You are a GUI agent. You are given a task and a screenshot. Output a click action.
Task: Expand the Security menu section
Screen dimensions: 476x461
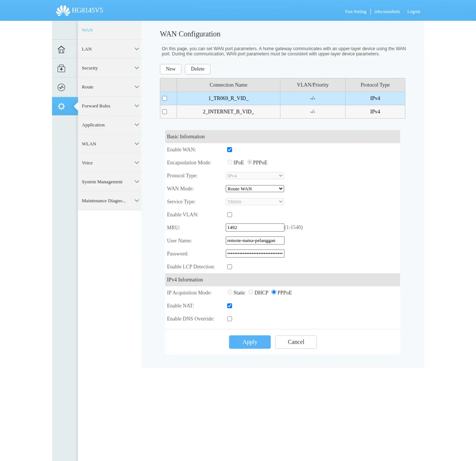pos(109,68)
